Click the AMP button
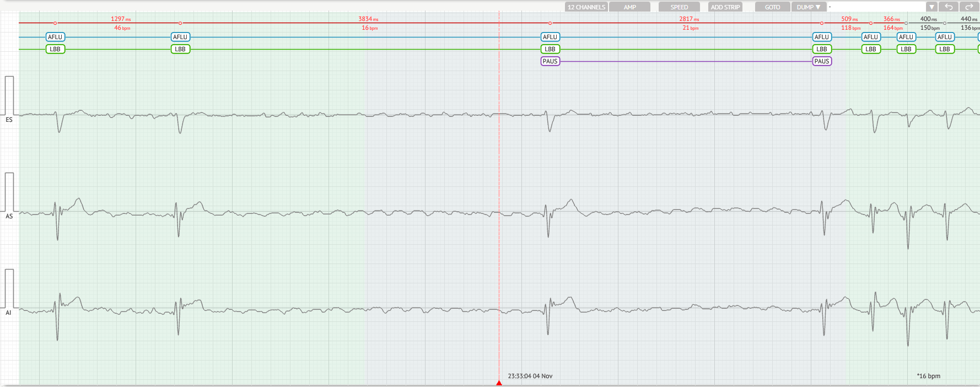 (x=629, y=7)
